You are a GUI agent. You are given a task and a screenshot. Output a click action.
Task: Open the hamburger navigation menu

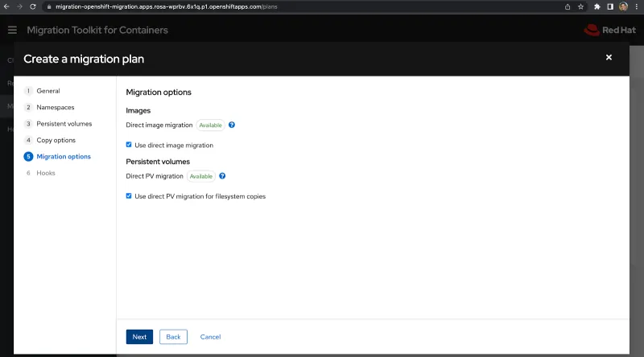pos(12,30)
